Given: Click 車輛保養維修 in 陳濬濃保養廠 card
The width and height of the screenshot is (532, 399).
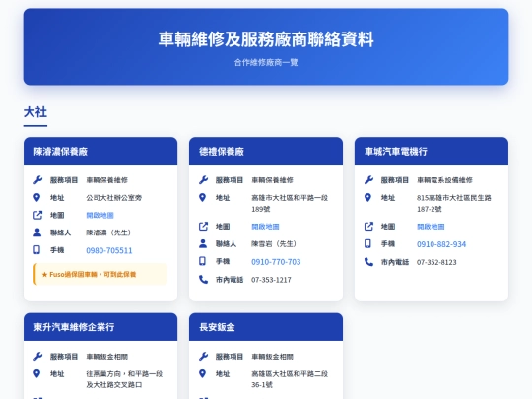Looking at the screenshot, I should [106, 180].
